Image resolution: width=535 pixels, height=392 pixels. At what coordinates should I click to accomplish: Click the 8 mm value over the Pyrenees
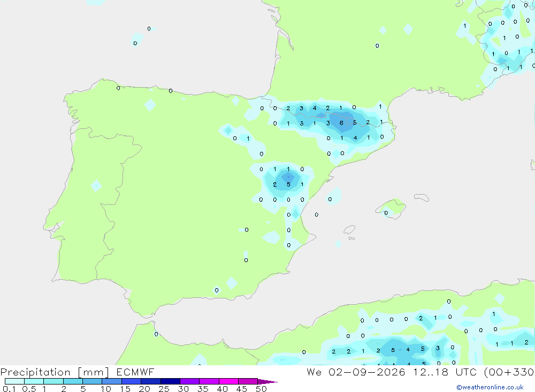pyautogui.click(x=341, y=123)
